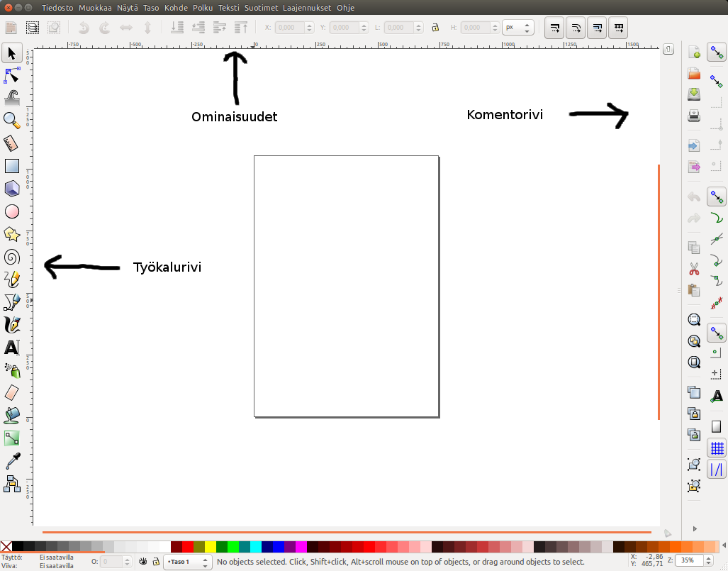Select the Zoom magnifier tool
The height and width of the screenshot is (571, 728).
coord(11,120)
